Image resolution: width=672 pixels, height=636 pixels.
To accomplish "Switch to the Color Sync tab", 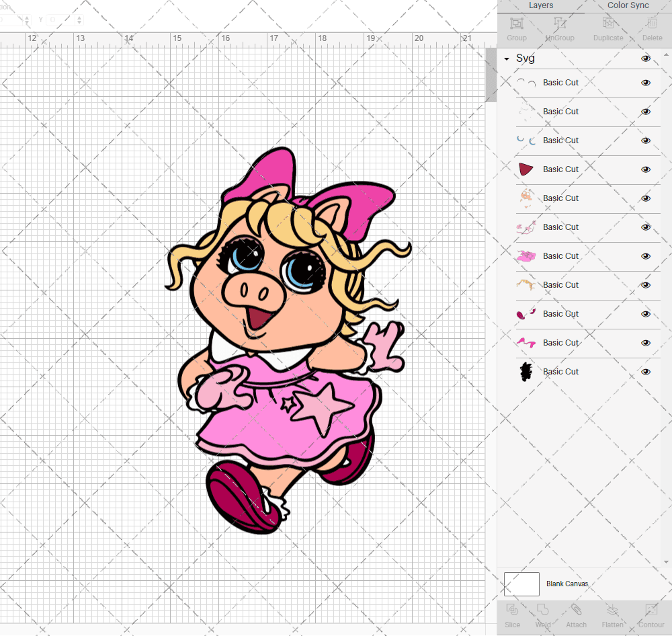I will (628, 5).
